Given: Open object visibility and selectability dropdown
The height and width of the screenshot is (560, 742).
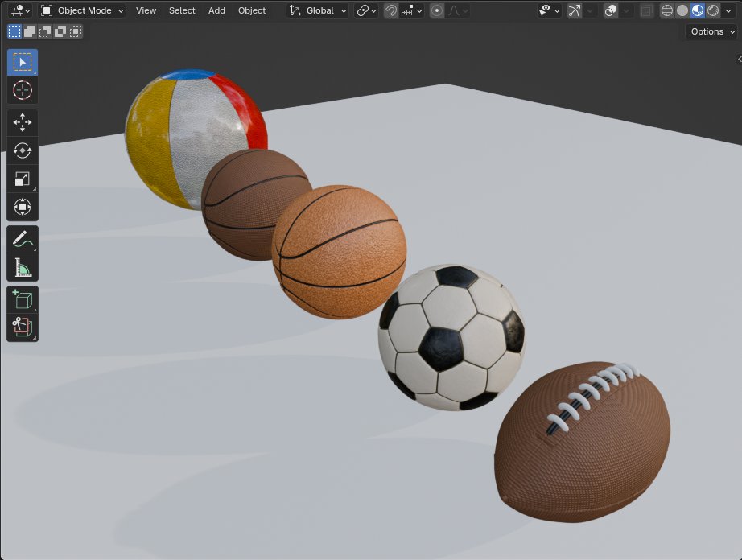Looking at the screenshot, I should click(549, 10).
